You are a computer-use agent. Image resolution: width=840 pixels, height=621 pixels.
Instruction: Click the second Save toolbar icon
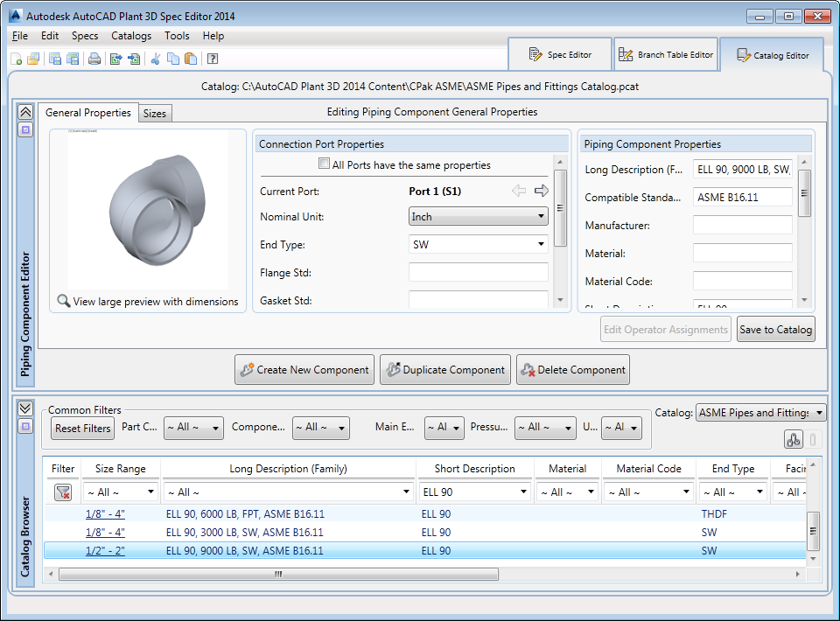(x=73, y=59)
